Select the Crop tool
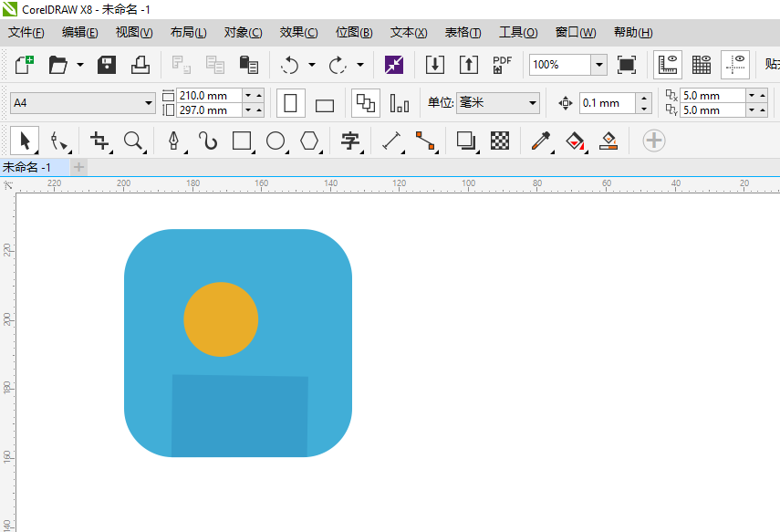This screenshot has height=532, width=780. (99, 141)
